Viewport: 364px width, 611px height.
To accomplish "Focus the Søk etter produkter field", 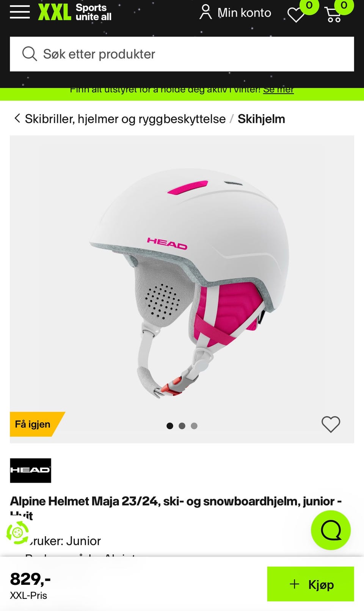I will tap(182, 54).
